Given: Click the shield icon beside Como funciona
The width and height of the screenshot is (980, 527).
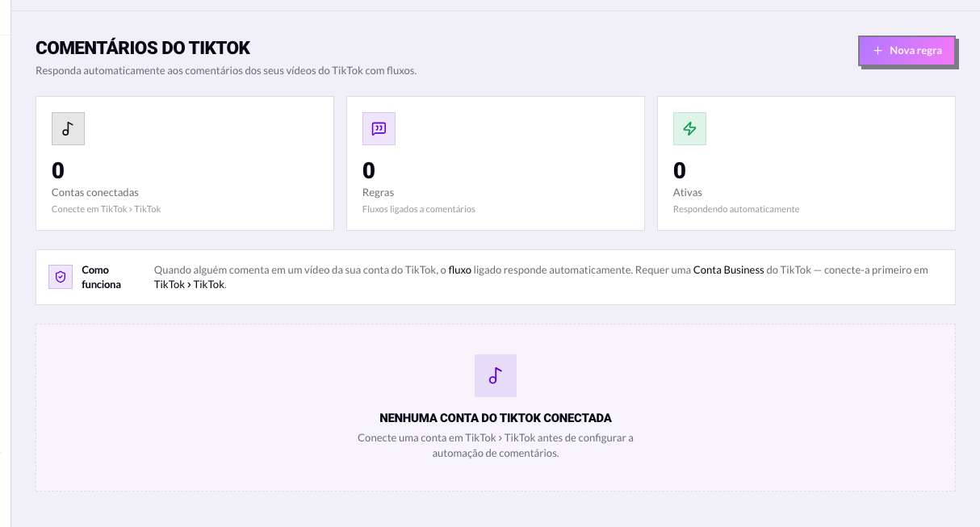Looking at the screenshot, I should [x=61, y=276].
